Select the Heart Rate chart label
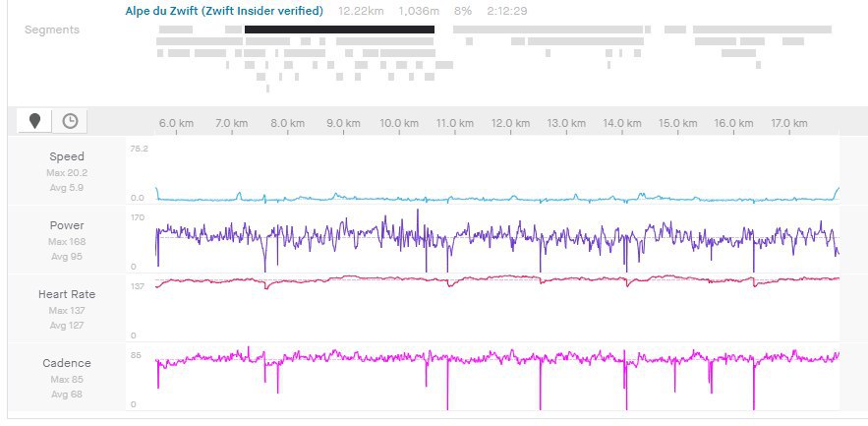Viewport: 868px width, 426px height. click(67, 294)
